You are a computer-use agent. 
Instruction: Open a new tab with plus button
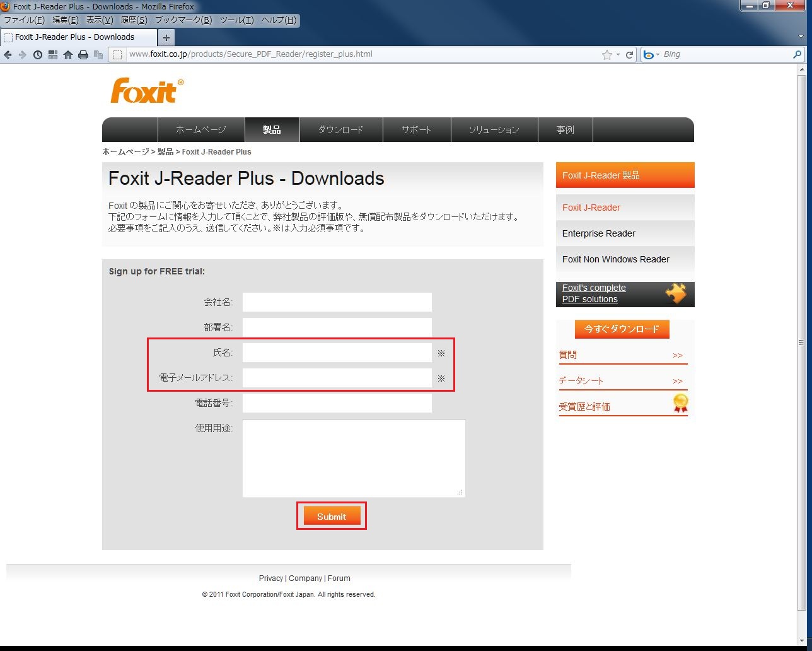[x=166, y=37]
